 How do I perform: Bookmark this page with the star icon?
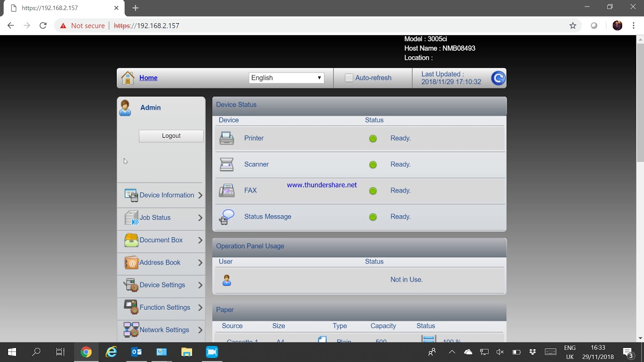573,26
